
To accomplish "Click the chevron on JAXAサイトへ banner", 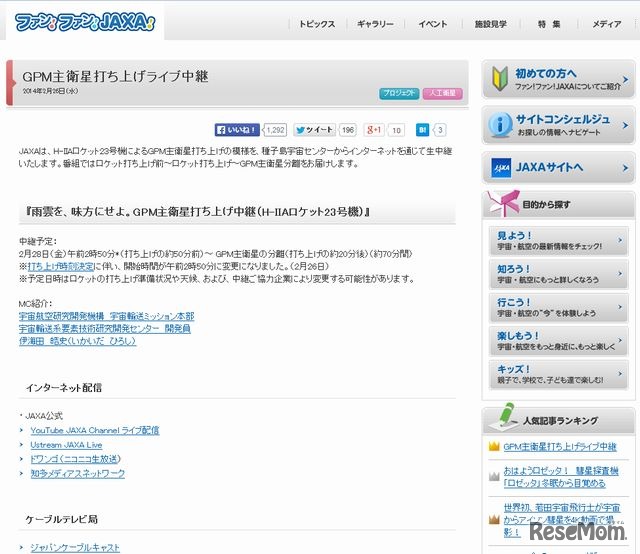I will 625,168.
